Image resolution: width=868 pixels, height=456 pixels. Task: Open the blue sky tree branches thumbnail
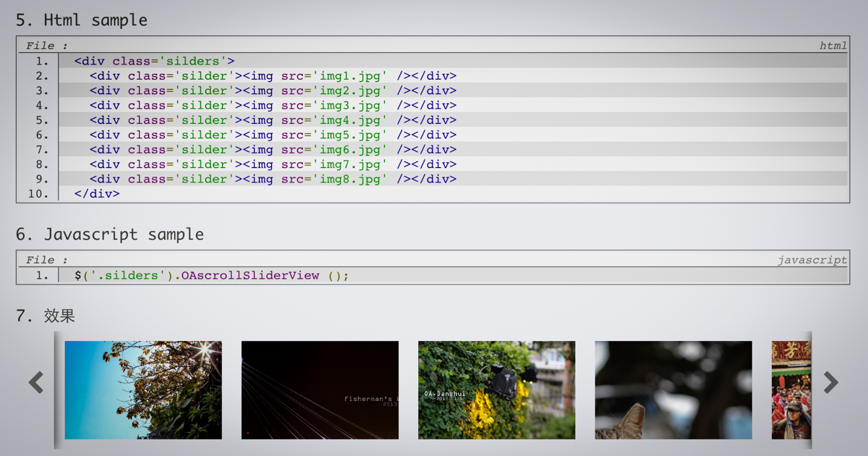pyautogui.click(x=143, y=390)
